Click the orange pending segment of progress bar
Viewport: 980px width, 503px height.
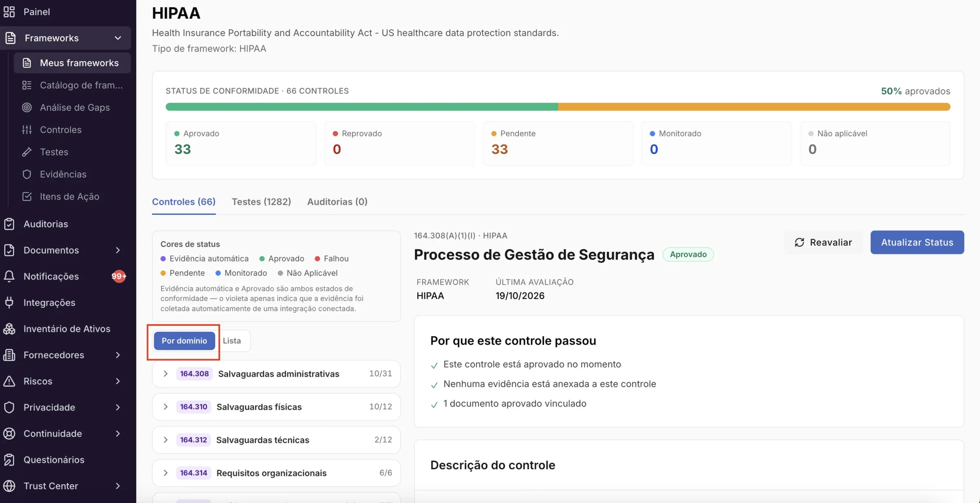coord(754,107)
